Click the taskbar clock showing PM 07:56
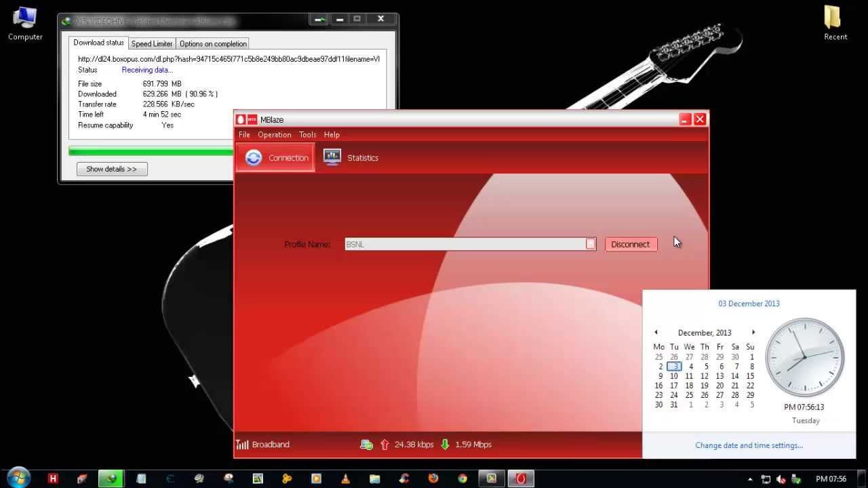This screenshot has width=868, height=488. tap(831, 479)
